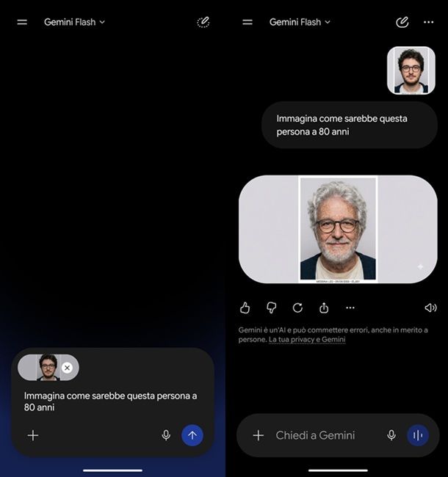Start temporary chat with dashed pencil icon
The width and height of the screenshot is (448, 477).
coord(203,22)
